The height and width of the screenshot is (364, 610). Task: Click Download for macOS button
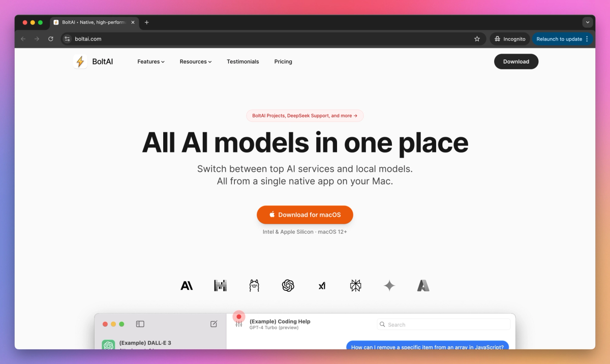click(305, 215)
